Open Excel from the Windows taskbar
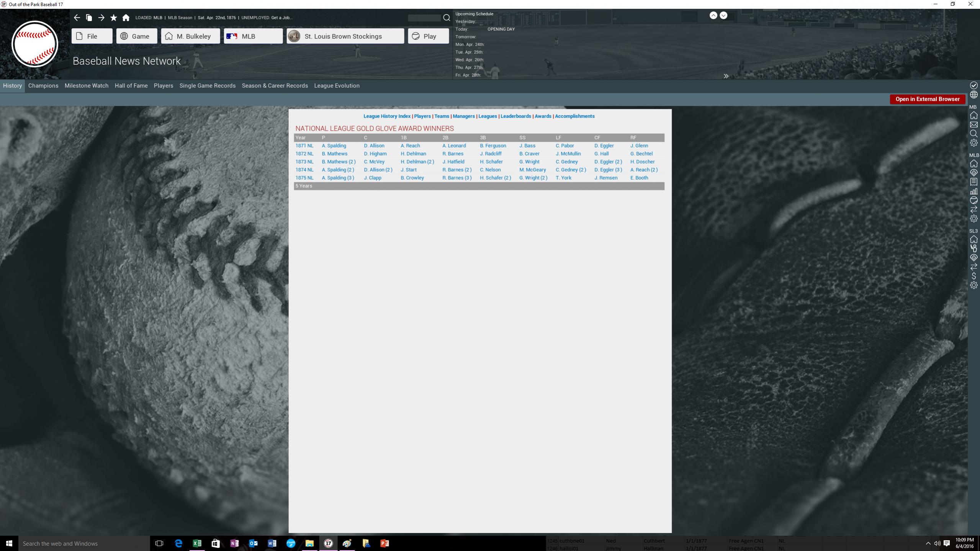Viewport: 980px width, 551px height. pos(197,543)
